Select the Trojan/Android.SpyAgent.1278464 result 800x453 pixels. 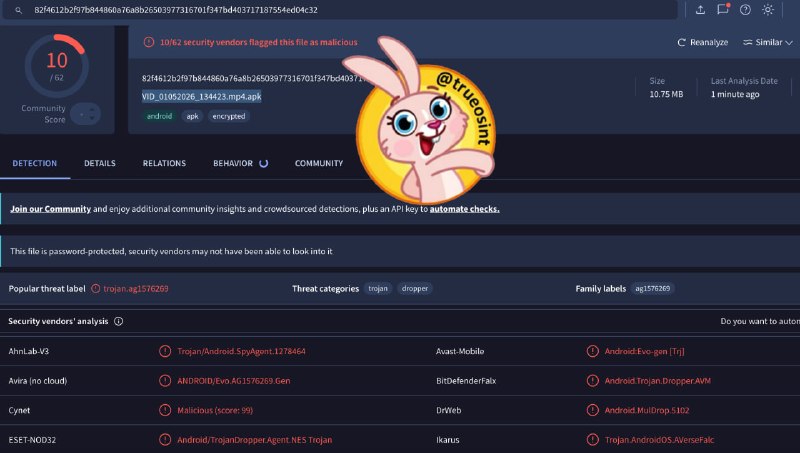tap(241, 351)
